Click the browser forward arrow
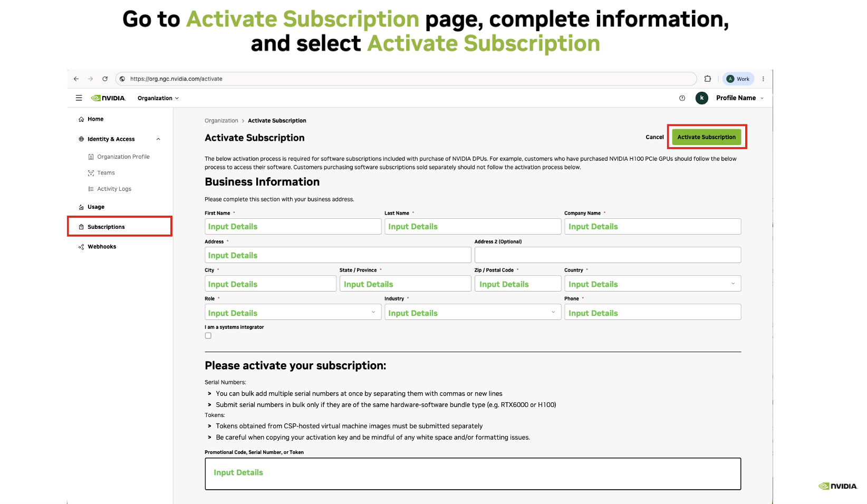 [90, 79]
